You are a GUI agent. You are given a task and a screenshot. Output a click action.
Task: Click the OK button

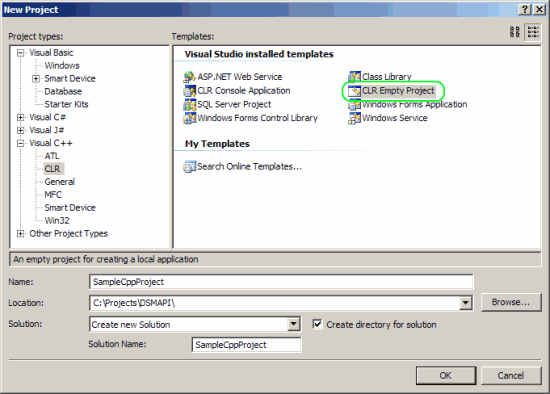[x=446, y=375]
